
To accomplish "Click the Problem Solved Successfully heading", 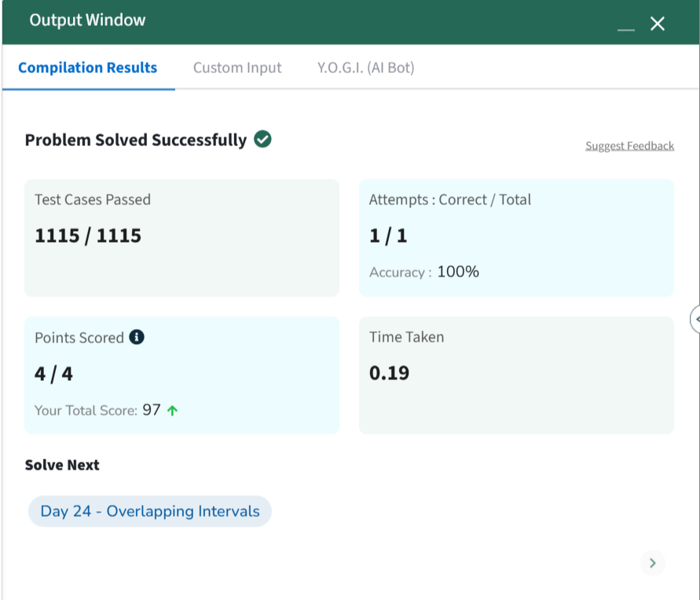I will click(136, 140).
